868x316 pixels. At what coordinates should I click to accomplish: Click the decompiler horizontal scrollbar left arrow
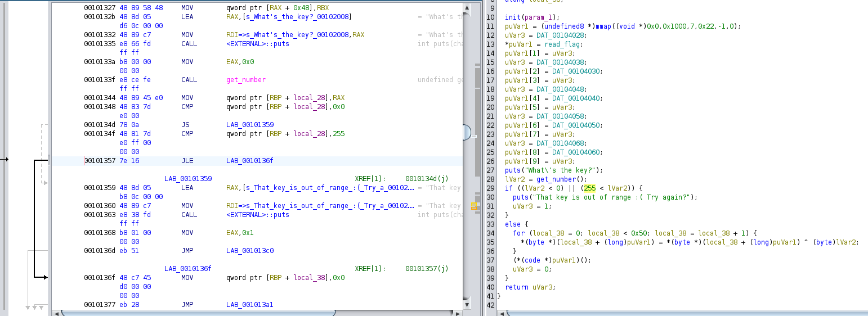coord(502,312)
